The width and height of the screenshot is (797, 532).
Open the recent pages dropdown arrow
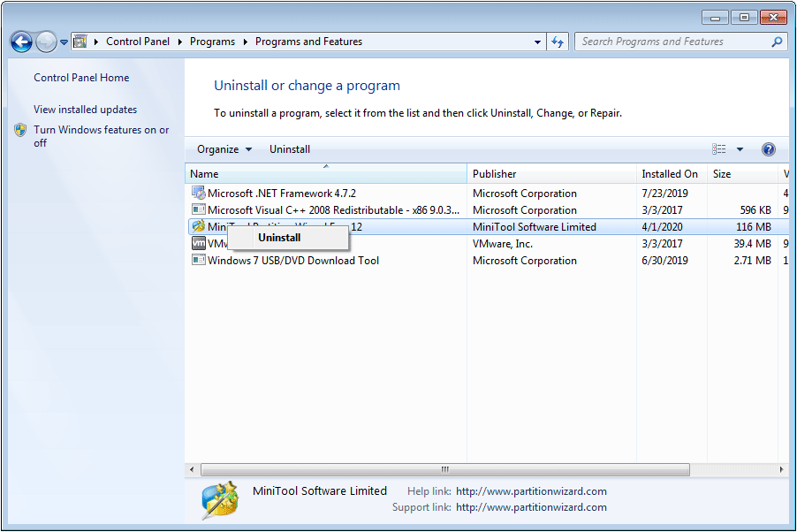(64, 42)
